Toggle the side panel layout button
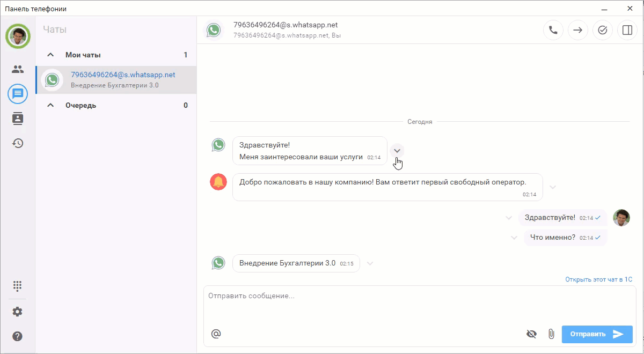644x354 pixels. click(627, 30)
